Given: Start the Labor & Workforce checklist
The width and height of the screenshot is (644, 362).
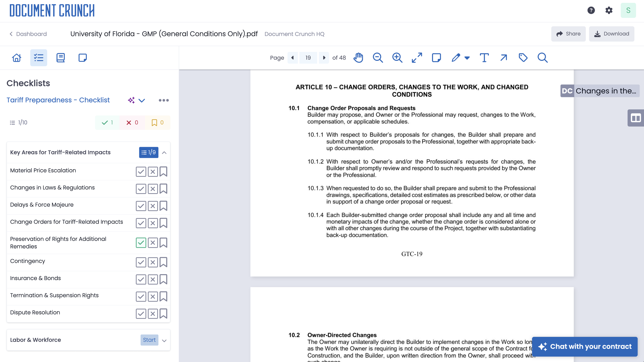Looking at the screenshot, I should 149,340.
